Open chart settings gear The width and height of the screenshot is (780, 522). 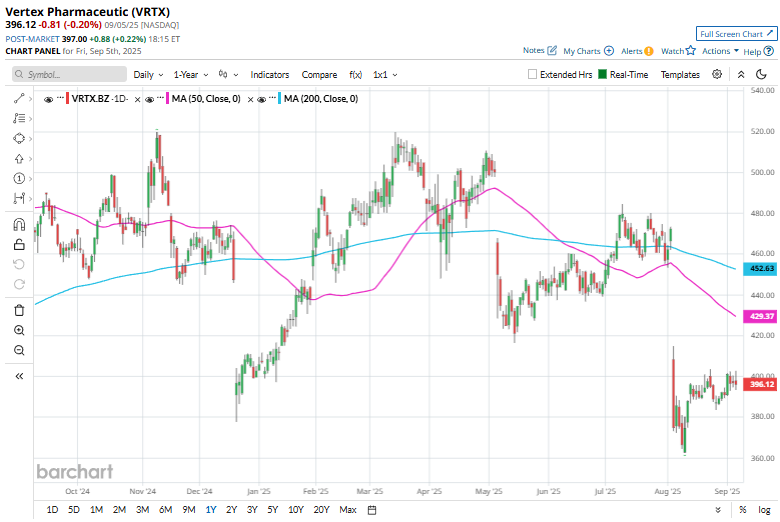pos(717,74)
